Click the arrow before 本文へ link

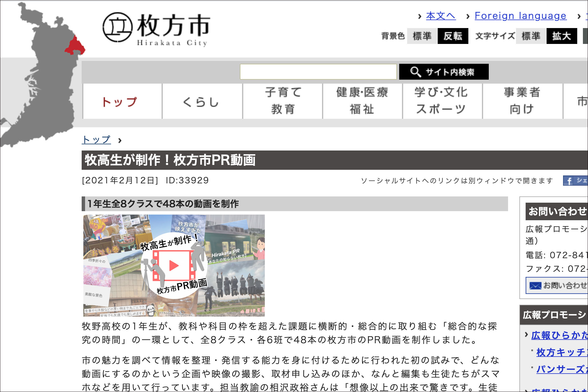420,16
